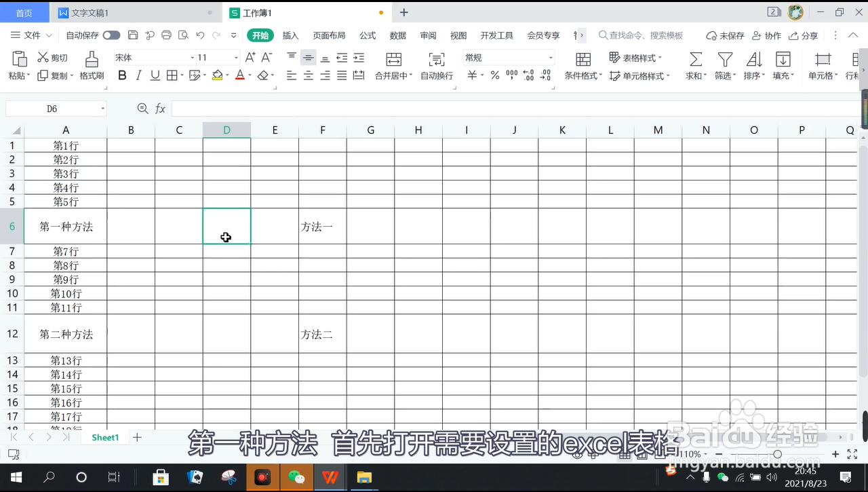Decrease decimal places

coord(546,75)
